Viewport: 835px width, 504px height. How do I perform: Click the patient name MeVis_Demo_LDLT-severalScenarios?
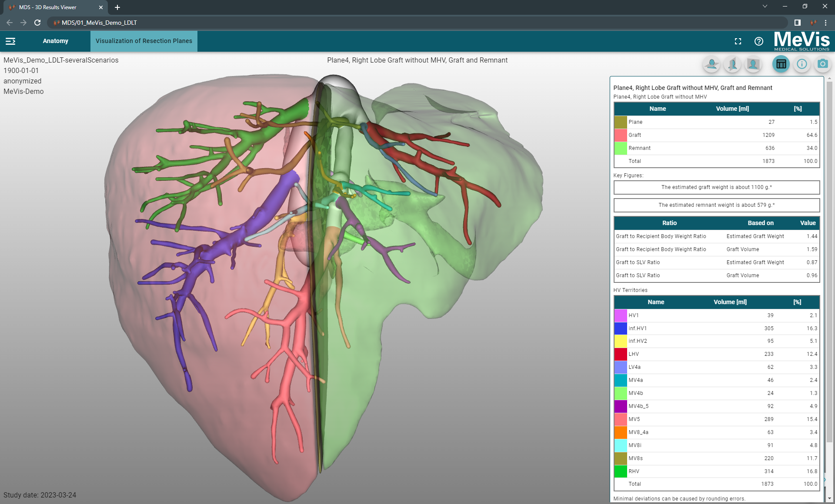coord(61,60)
